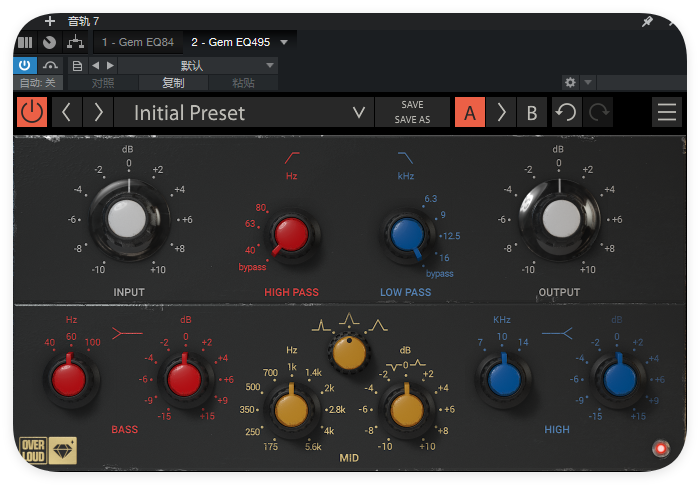Click the 自动: 关 automation button

click(x=38, y=83)
